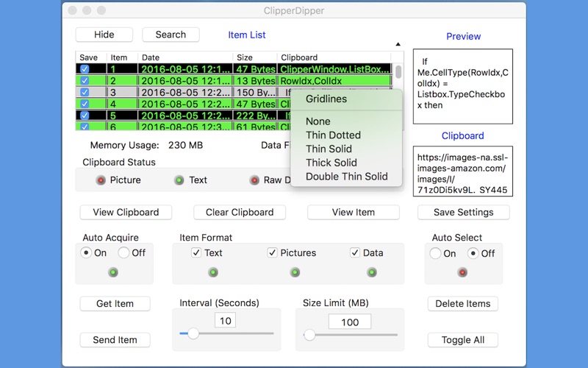Image resolution: width=588 pixels, height=368 pixels.
Task: Click the 150 By... size cell
Action: point(255,93)
